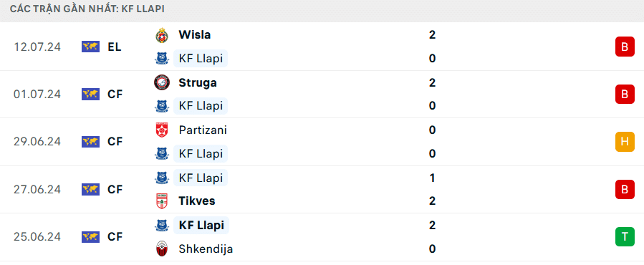The width and height of the screenshot is (644, 265).
Task: Click the world flag icon beside EL
Action: 90,47
